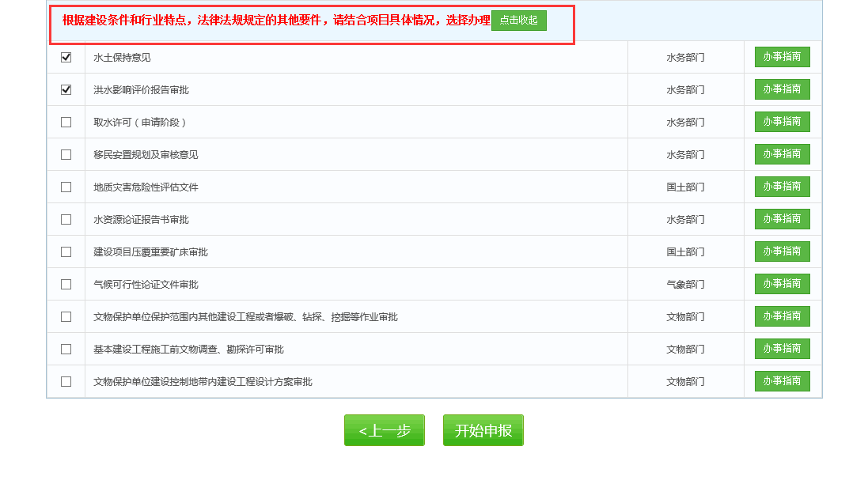Collapse the list with 点击收起 button
Image resolution: width=868 pixels, height=484 pixels.
tap(518, 21)
